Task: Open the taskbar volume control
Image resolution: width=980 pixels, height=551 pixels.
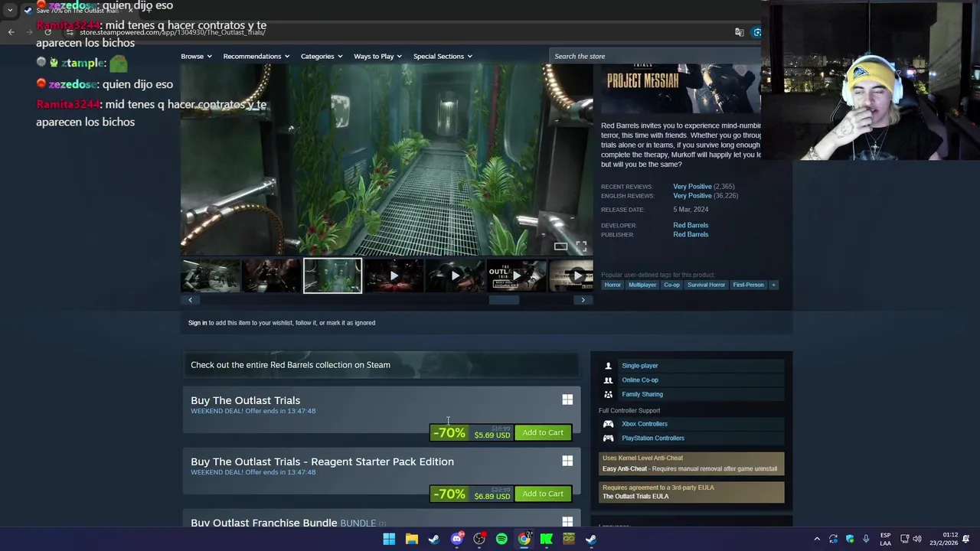Action: [917, 539]
